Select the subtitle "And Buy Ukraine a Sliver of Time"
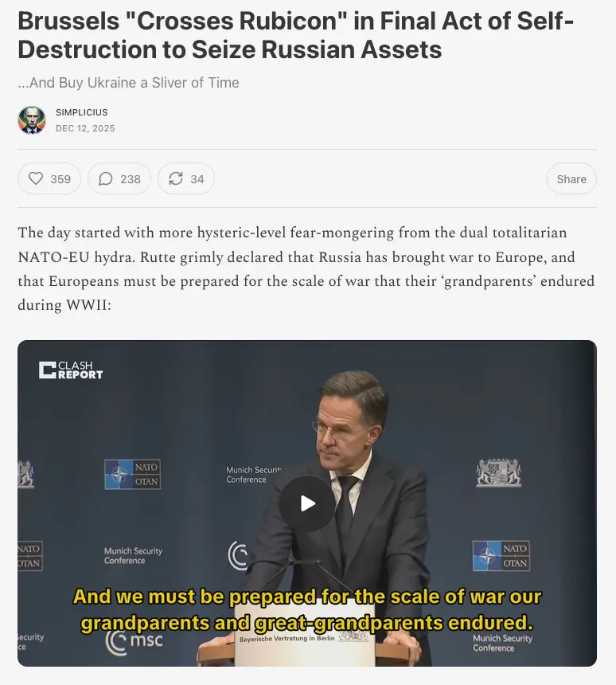The height and width of the screenshot is (685, 616). 128,83
